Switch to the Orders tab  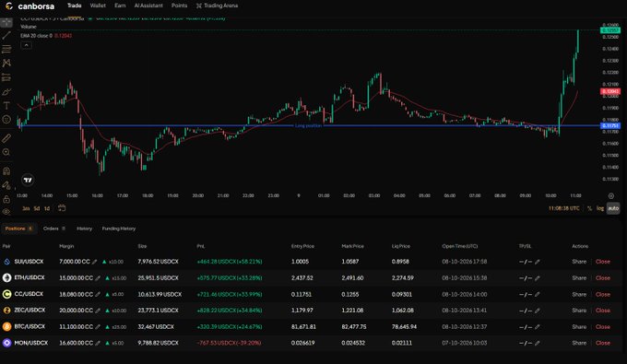click(x=54, y=229)
